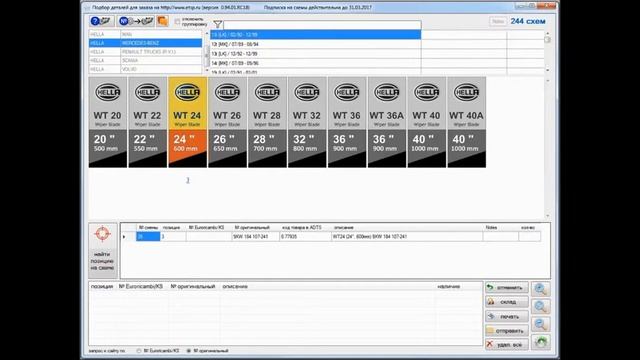Image resolution: width=640 pixels, height=360 pixels.
Task: Click the part number search toolbar button
Action: click(136, 21)
